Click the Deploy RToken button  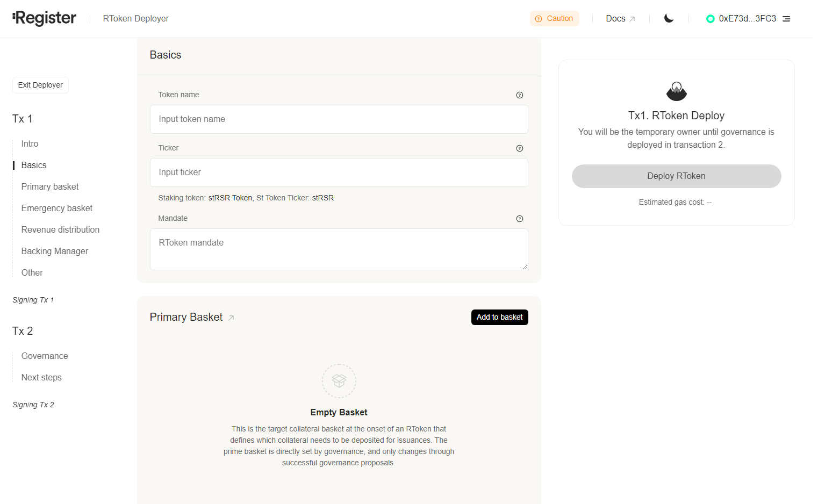tap(676, 176)
